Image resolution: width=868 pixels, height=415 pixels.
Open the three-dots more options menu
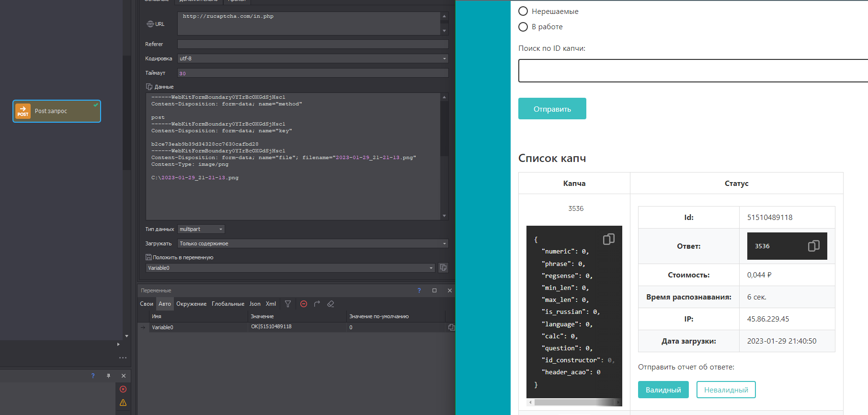coord(123,357)
